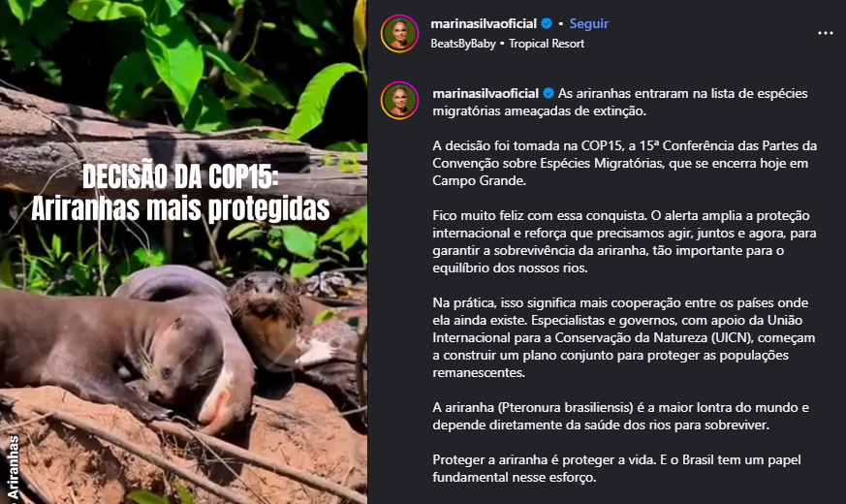Viewport: 846px width, 504px height.
Task: Click the caption text about 'Pteronura brasiliensis'
Action: coord(620,416)
